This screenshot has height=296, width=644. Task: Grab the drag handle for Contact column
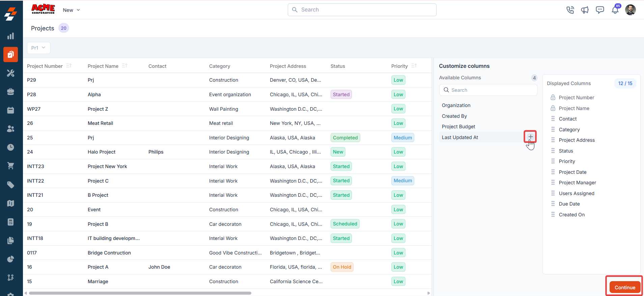click(553, 118)
